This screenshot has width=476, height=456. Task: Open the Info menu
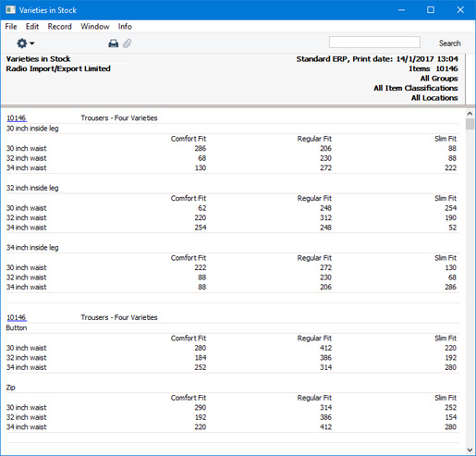coord(125,27)
